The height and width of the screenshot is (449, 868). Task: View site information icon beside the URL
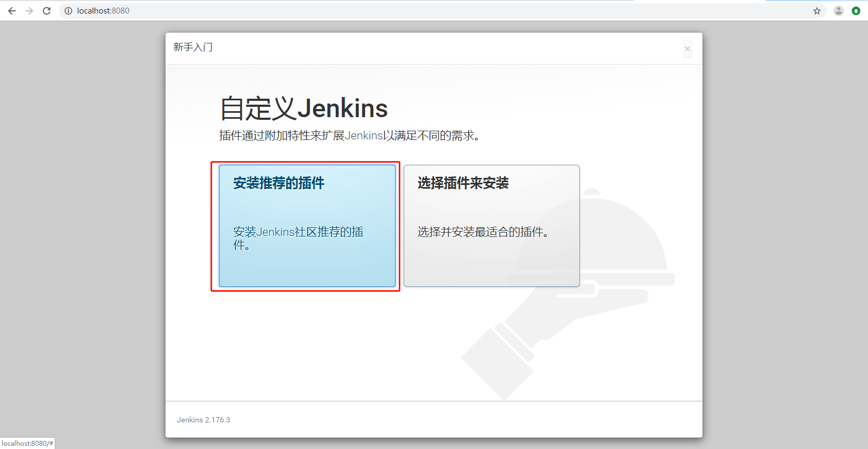[68, 11]
